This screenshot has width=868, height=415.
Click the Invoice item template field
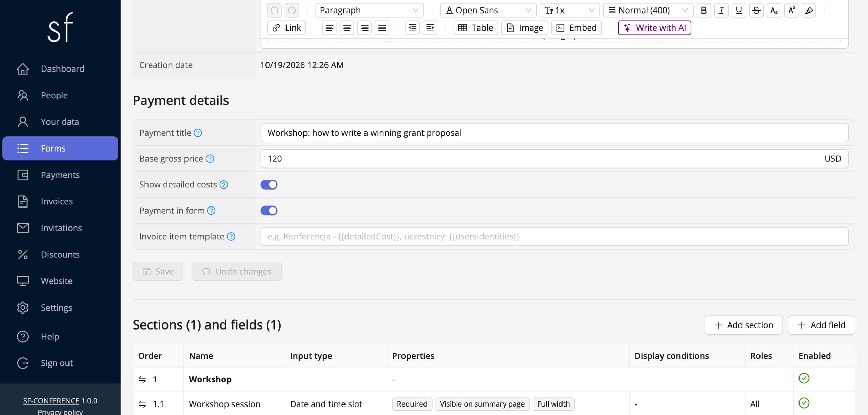coord(554,237)
